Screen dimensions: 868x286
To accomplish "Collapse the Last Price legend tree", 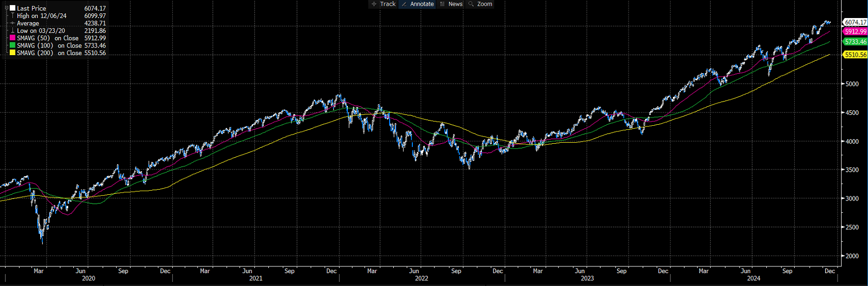I will [x=6, y=8].
